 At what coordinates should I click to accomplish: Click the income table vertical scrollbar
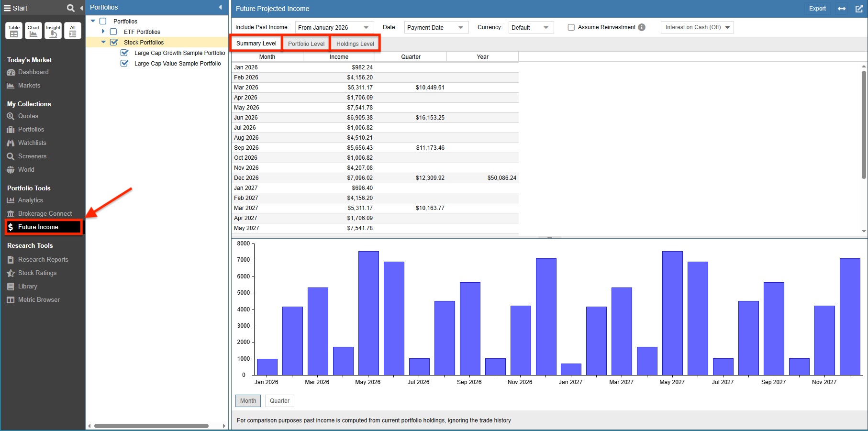(864, 124)
